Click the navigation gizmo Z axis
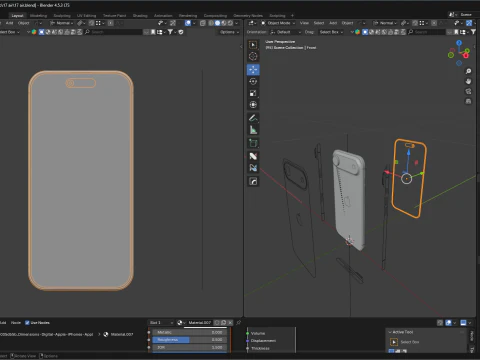This screenshot has width=480, height=360. (x=459, y=43)
